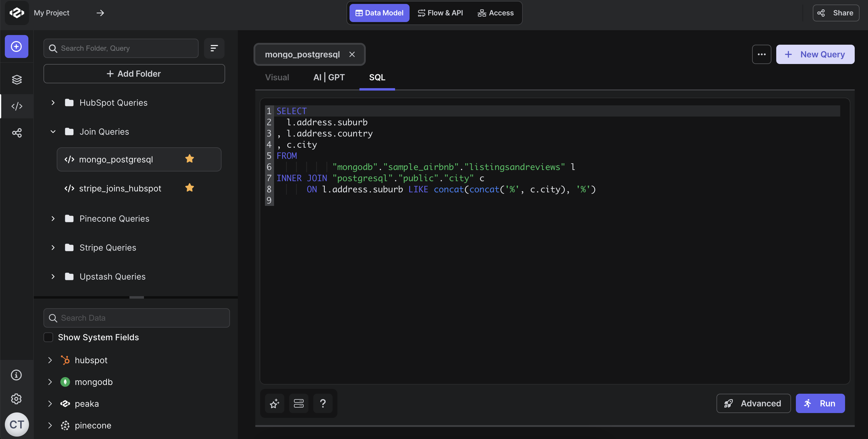Screen dimensions: 868x439
Task: Expand the HubSpot Queries folder chevron
Action: [x=53, y=102]
